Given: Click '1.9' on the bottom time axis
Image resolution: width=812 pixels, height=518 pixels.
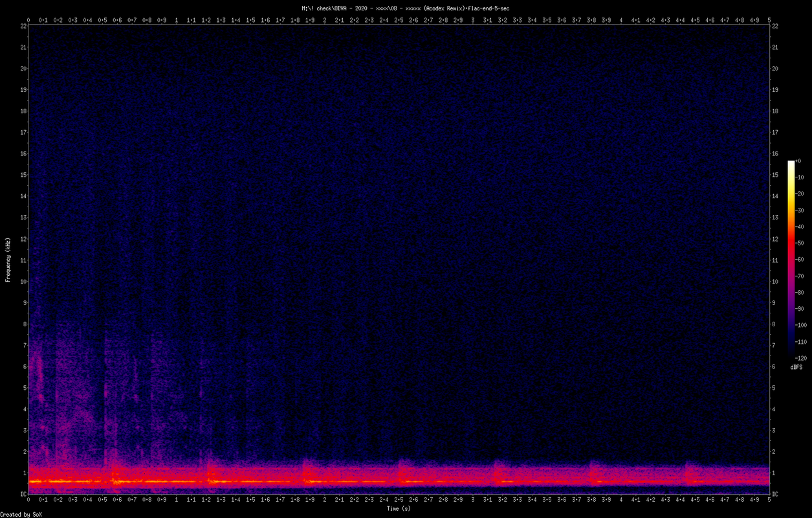Looking at the screenshot, I should pyautogui.click(x=310, y=501).
